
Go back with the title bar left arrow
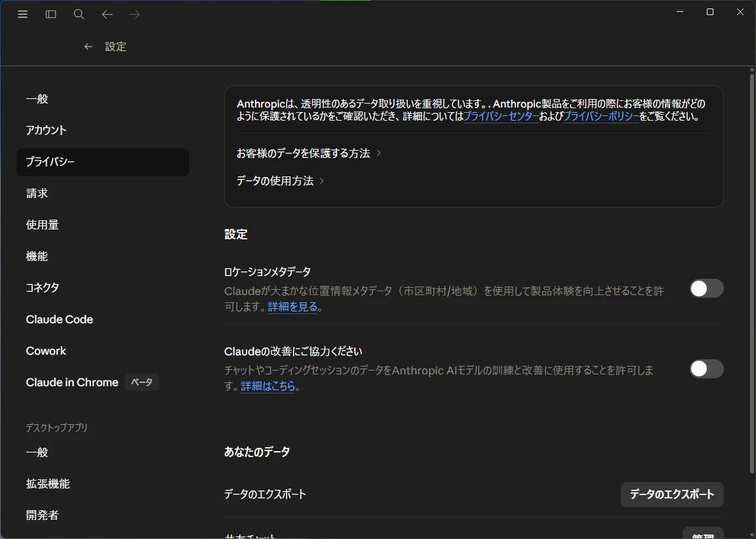point(107,14)
